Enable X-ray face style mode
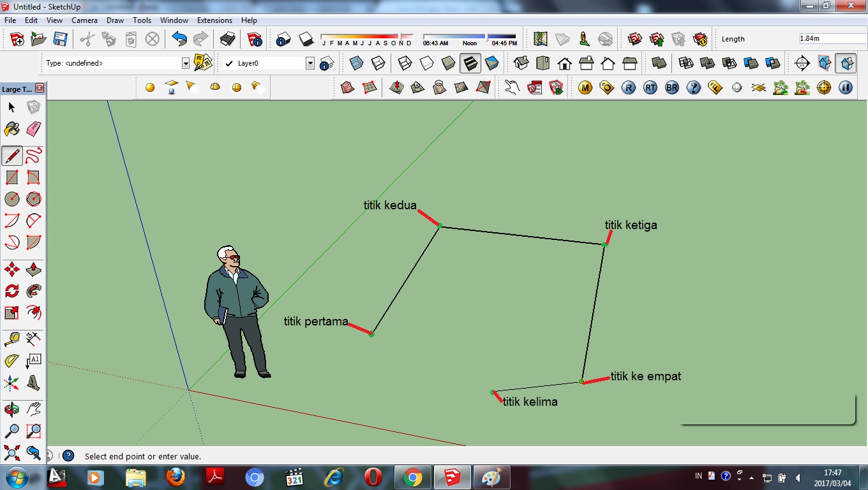Image resolution: width=868 pixels, height=490 pixels. pyautogui.click(x=356, y=63)
